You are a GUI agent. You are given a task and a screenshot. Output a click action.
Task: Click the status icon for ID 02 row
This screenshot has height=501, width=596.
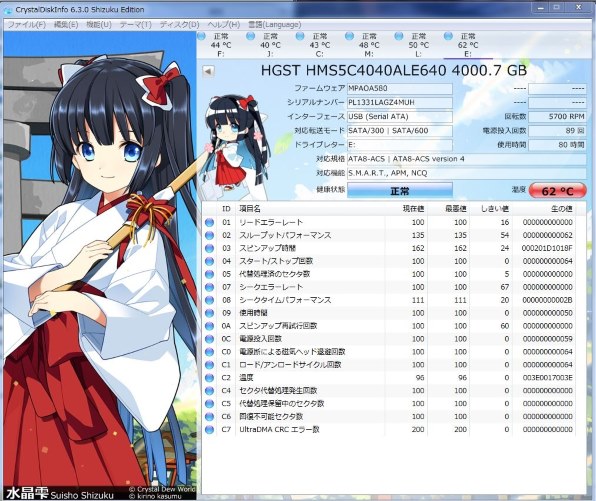[x=209, y=235]
